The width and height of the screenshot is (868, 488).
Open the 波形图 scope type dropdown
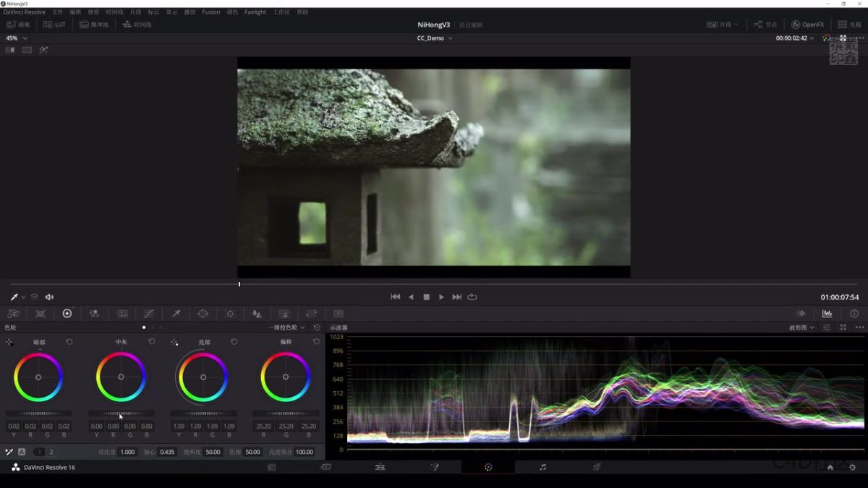click(x=801, y=328)
